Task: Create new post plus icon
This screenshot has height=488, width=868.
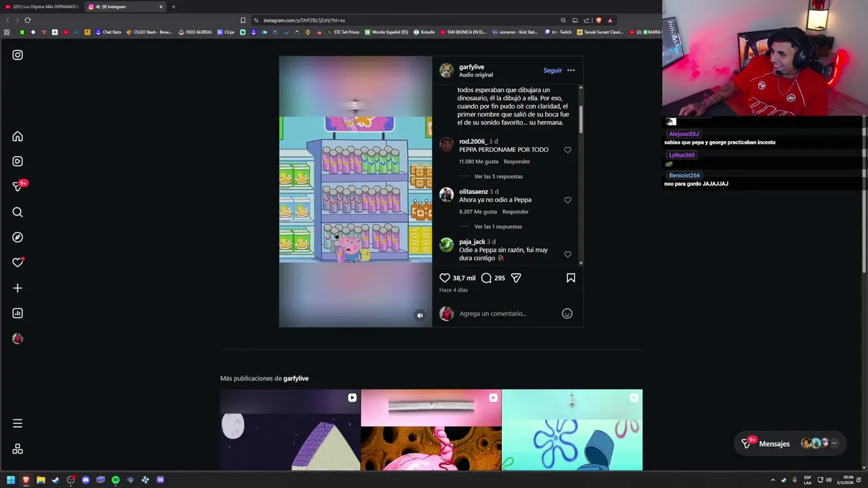Action: [18, 288]
